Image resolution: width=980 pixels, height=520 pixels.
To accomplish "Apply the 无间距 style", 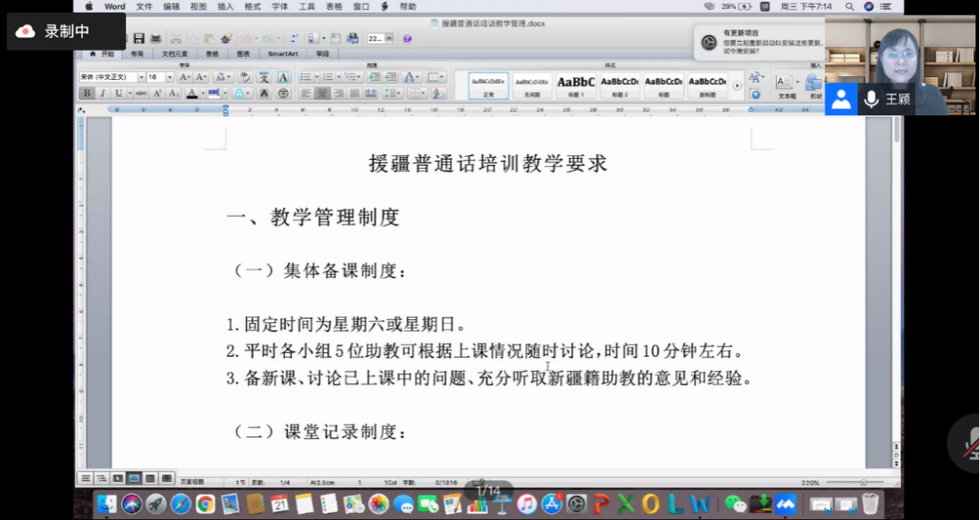I will [532, 85].
